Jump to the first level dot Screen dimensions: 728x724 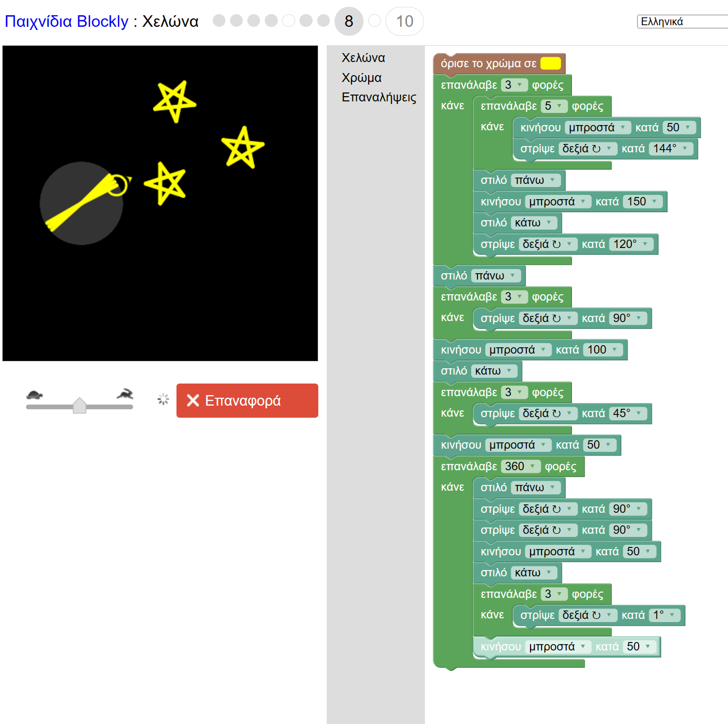(219, 20)
